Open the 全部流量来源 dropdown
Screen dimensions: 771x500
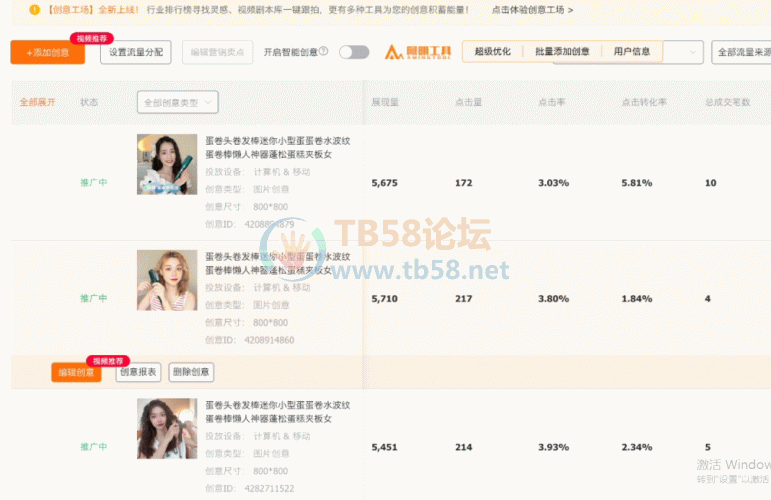(x=741, y=52)
